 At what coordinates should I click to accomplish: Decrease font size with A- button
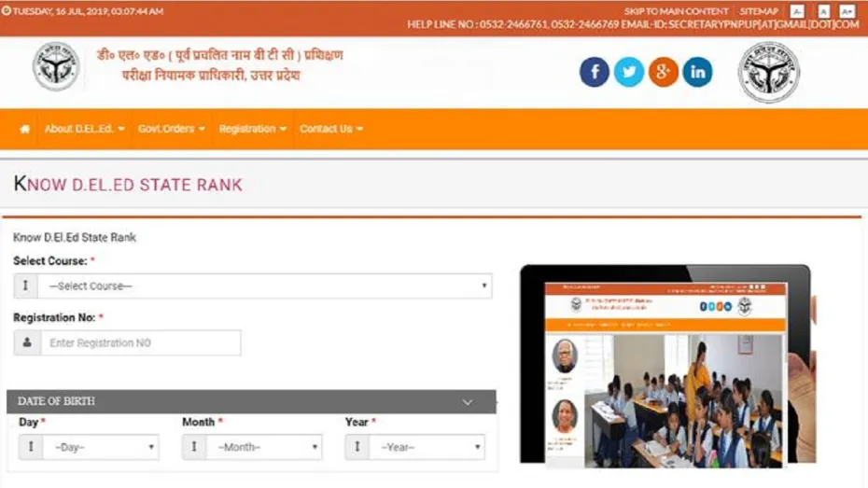pyautogui.click(x=797, y=11)
